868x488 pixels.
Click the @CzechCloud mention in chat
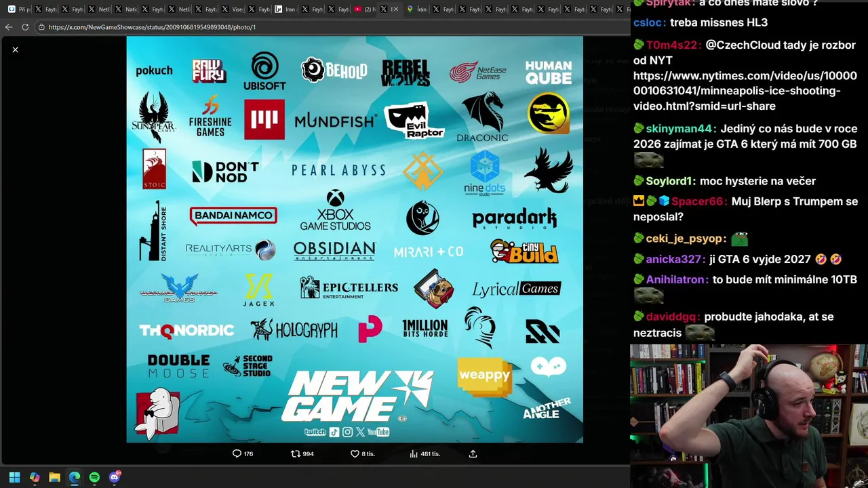tap(742, 45)
